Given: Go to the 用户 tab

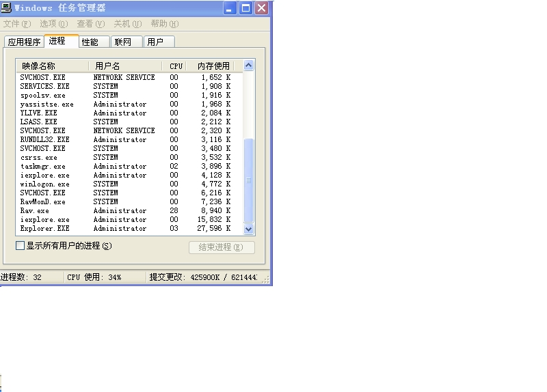Looking at the screenshot, I should point(159,42).
